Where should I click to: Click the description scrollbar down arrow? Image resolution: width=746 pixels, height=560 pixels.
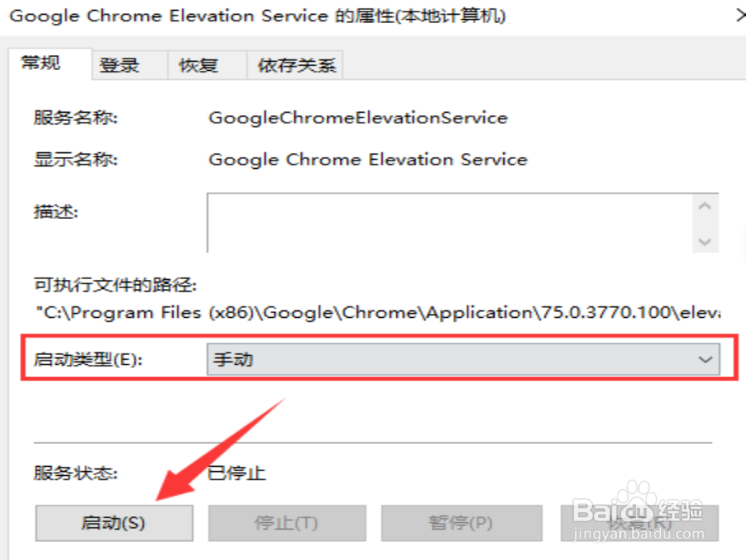pyautogui.click(x=705, y=241)
